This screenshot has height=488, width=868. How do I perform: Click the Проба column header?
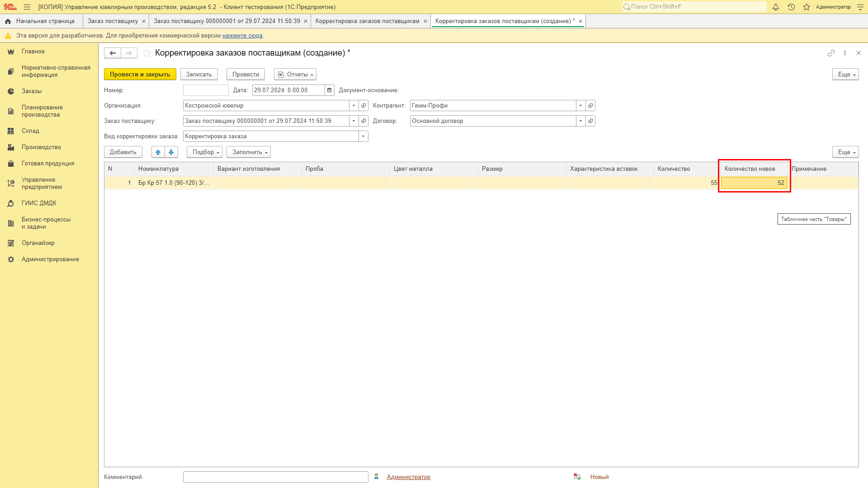point(345,169)
